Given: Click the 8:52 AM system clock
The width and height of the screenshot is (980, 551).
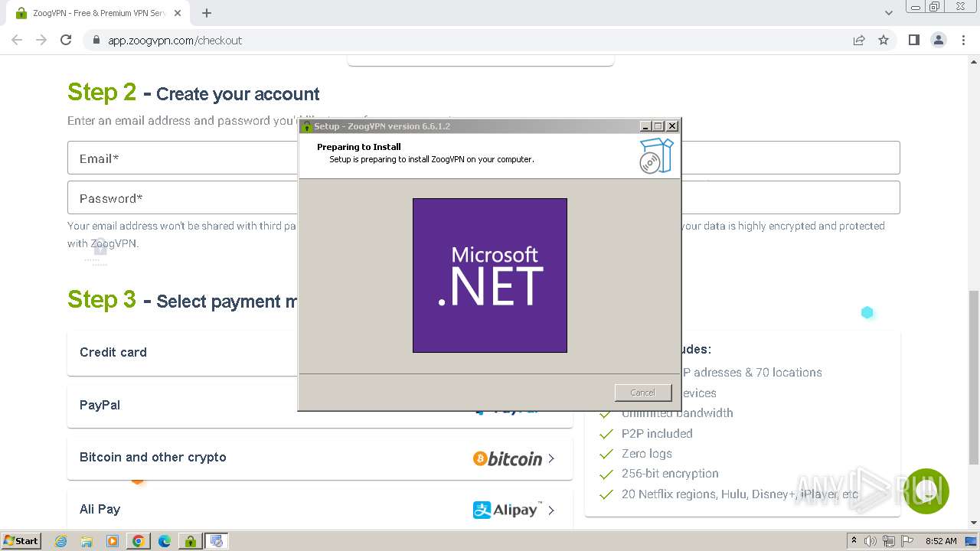Looking at the screenshot, I should (941, 541).
